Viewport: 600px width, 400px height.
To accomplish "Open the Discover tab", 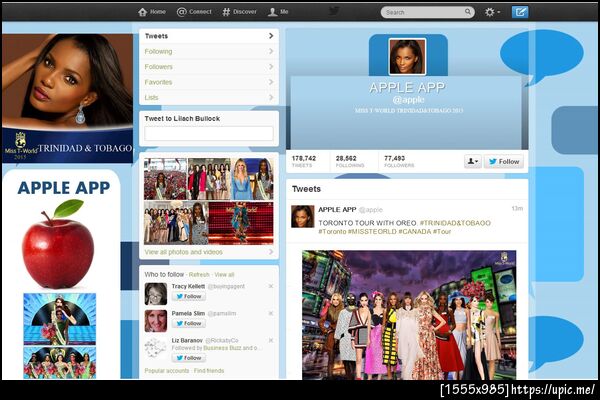I will 240,12.
